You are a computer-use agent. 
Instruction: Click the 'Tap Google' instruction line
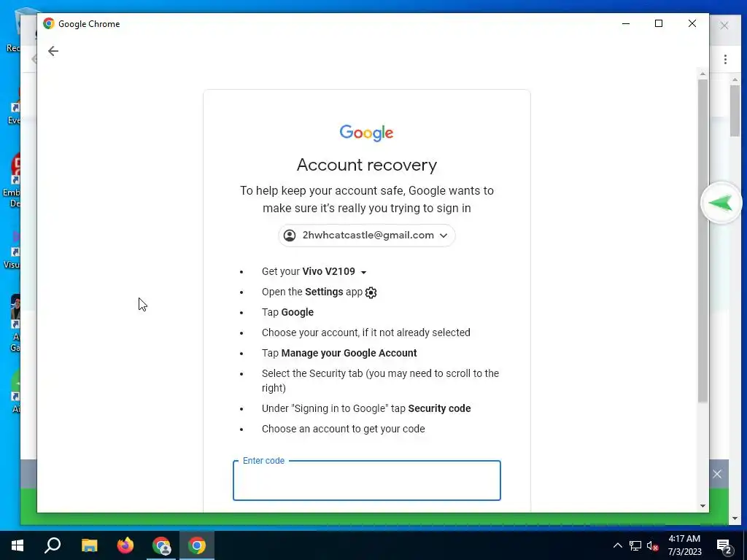tap(287, 312)
